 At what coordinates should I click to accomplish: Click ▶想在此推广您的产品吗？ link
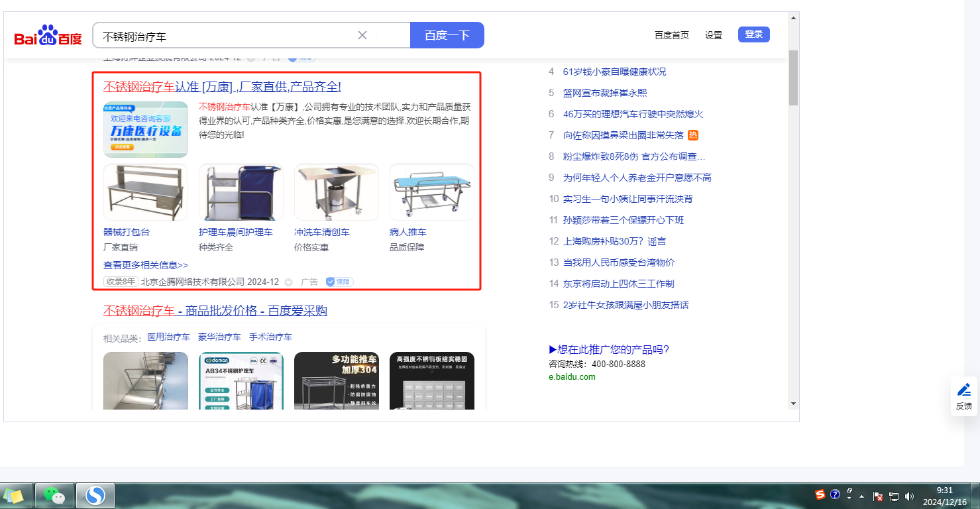[609, 350]
